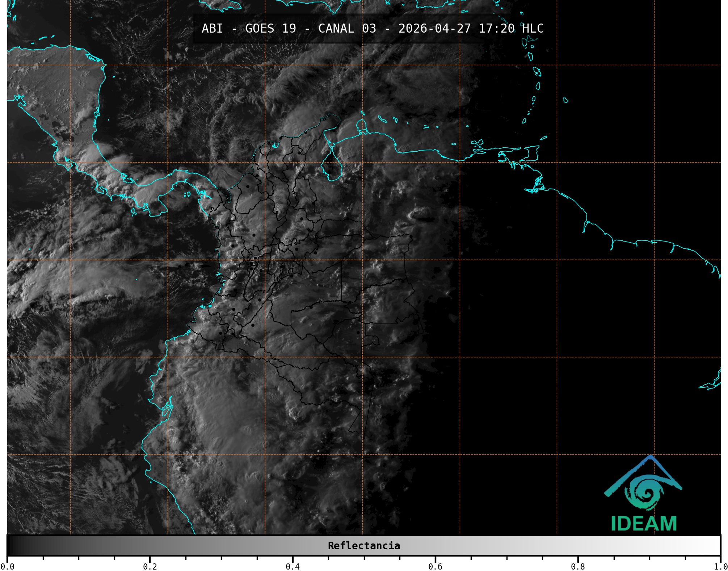Click the 'Reflectancia' colorbar label

pos(364,546)
